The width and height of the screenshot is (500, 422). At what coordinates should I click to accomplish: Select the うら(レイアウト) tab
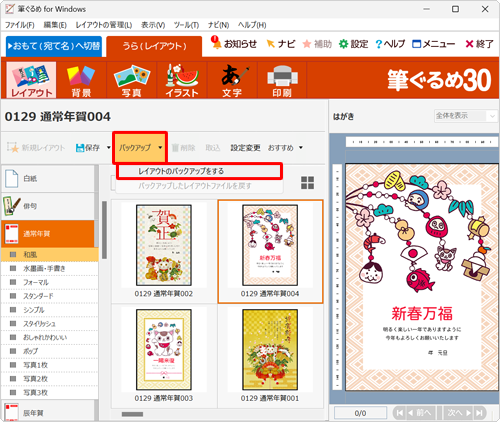coord(154,46)
